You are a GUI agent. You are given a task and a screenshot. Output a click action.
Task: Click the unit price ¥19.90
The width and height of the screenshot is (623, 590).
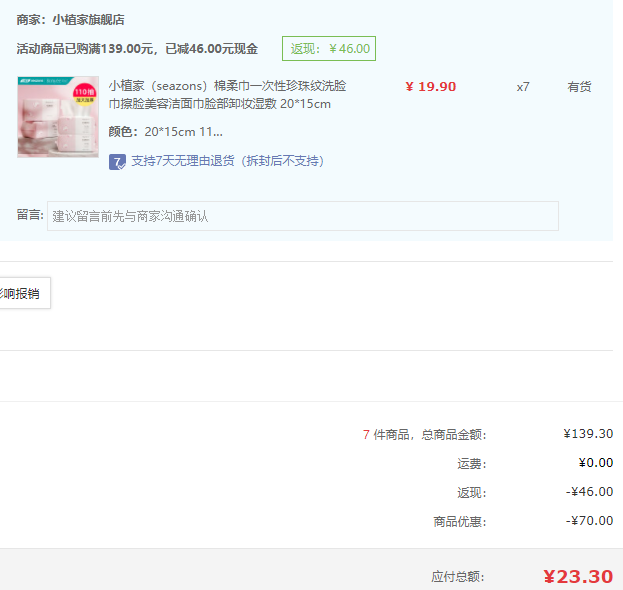click(430, 87)
